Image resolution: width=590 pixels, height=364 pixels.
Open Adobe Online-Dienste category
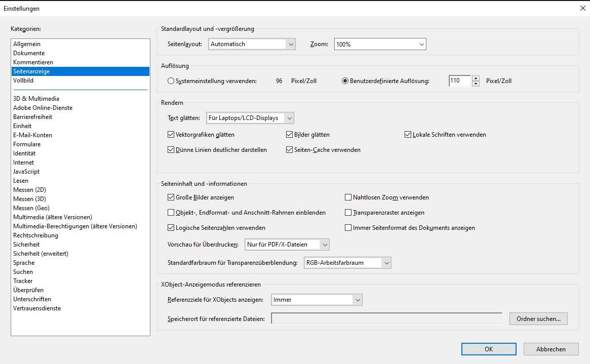(43, 108)
